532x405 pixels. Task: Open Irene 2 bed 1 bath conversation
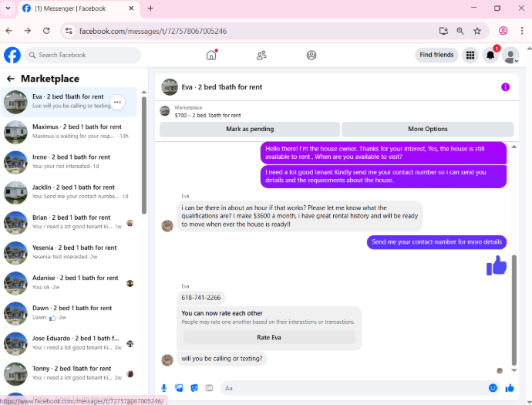coord(69,162)
